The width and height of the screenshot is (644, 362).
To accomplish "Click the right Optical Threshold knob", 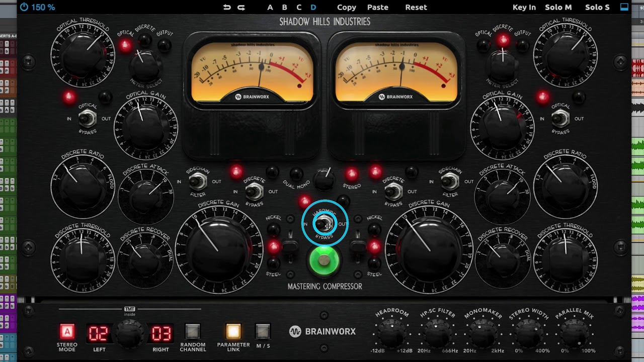I will [566, 55].
